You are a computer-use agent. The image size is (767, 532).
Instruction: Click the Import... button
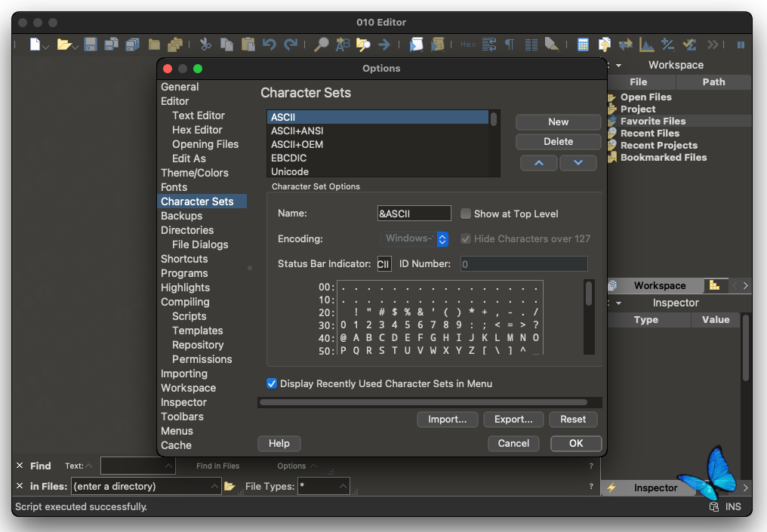tap(447, 419)
